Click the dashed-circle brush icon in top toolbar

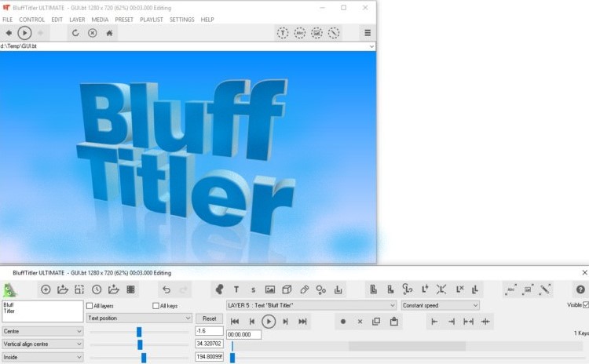click(x=334, y=33)
